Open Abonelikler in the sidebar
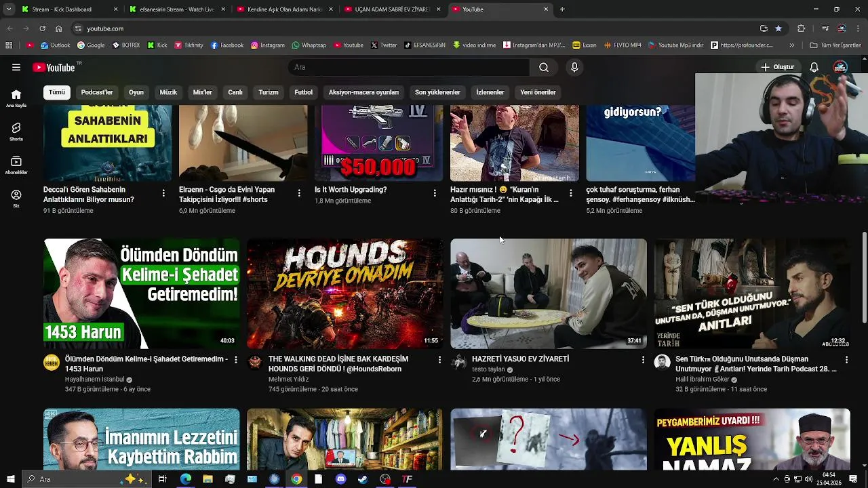Image resolution: width=868 pixels, height=488 pixels. (16, 165)
